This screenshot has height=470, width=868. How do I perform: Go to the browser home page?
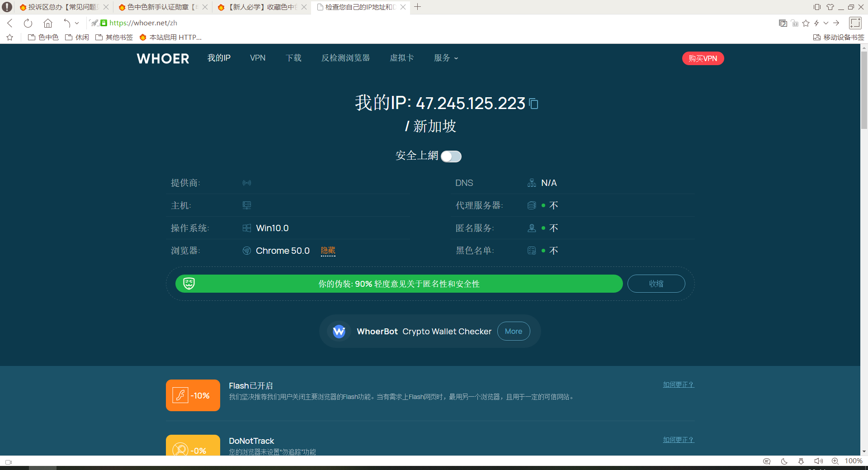pos(48,23)
